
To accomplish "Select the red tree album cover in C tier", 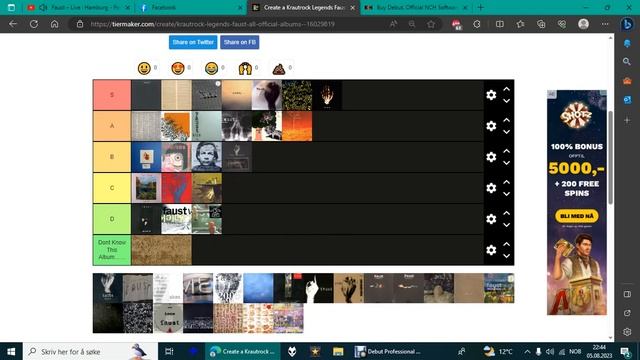I will click(x=176, y=188).
